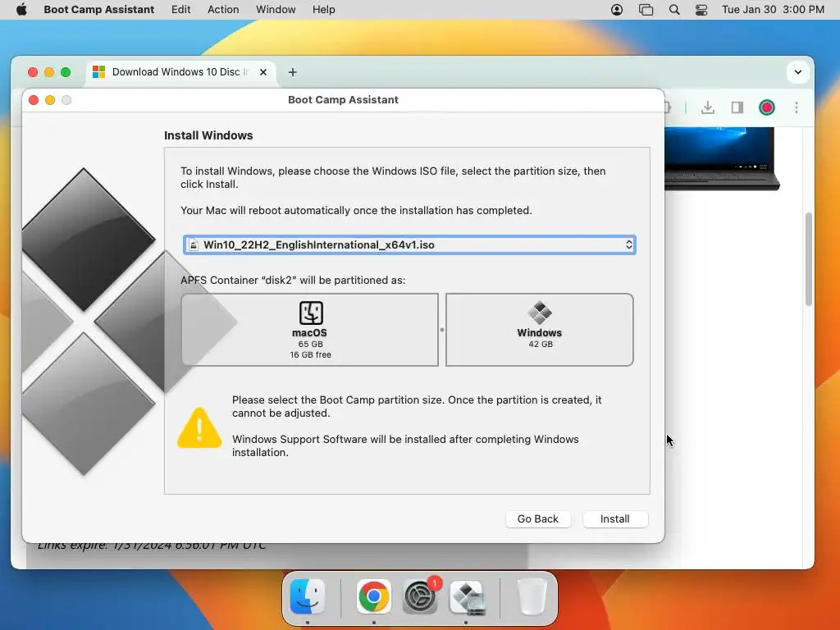
Task: Select the Download Windows 10 Disc Chrome tab
Action: tap(180, 72)
